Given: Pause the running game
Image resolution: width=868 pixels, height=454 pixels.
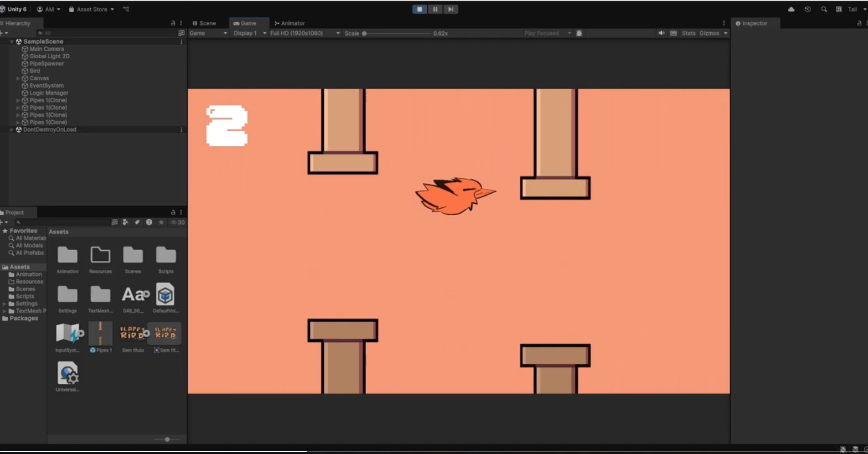Looking at the screenshot, I should pos(435,9).
